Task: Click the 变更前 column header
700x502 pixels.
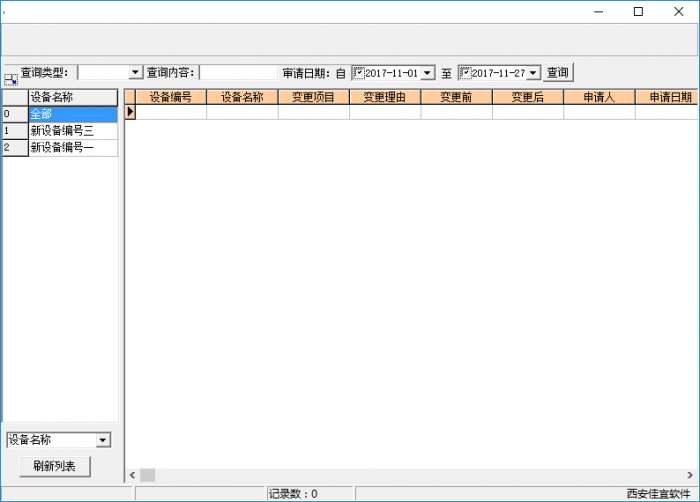Action: [457, 97]
